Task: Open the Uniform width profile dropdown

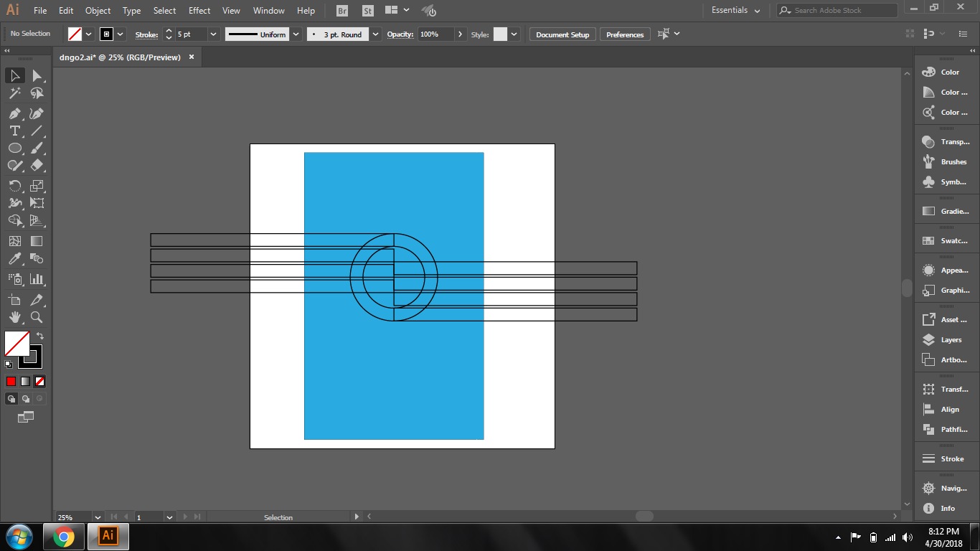Action: (296, 34)
